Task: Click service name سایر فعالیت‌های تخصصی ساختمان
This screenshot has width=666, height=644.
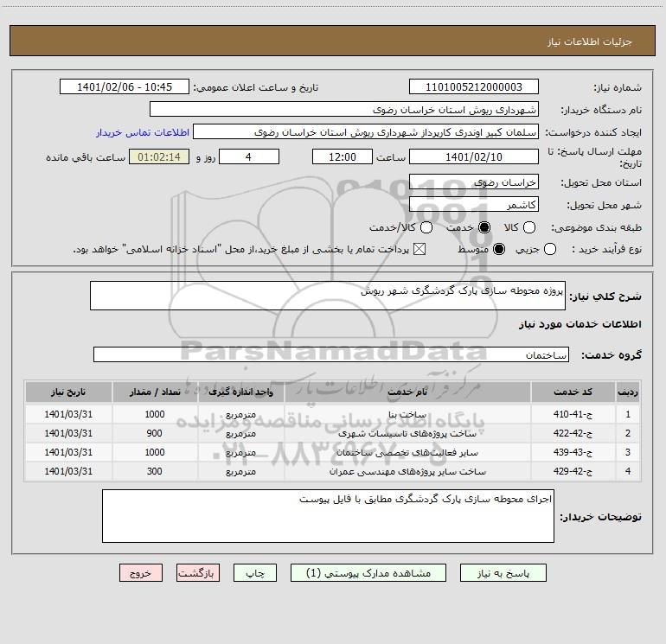Action: coord(407,453)
